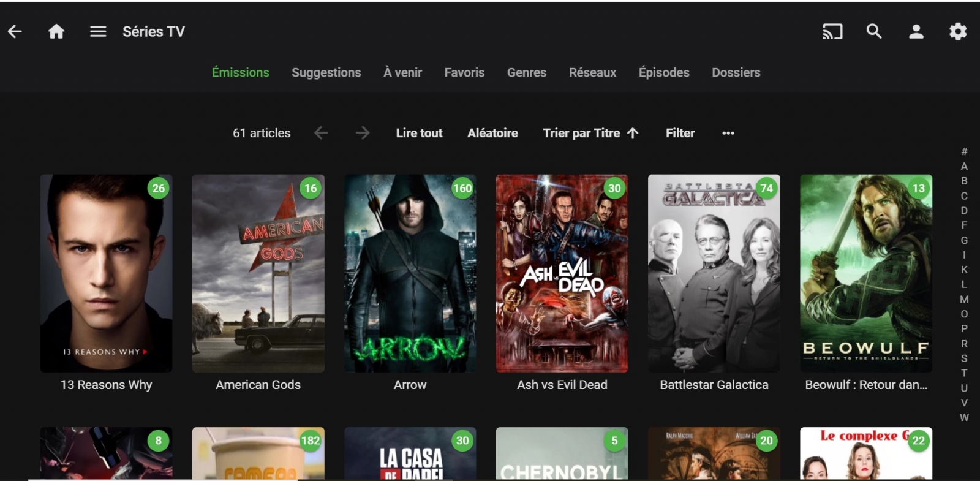Open the La Casa de Papel poster
Screen dimensions: 980x481
coord(410,453)
